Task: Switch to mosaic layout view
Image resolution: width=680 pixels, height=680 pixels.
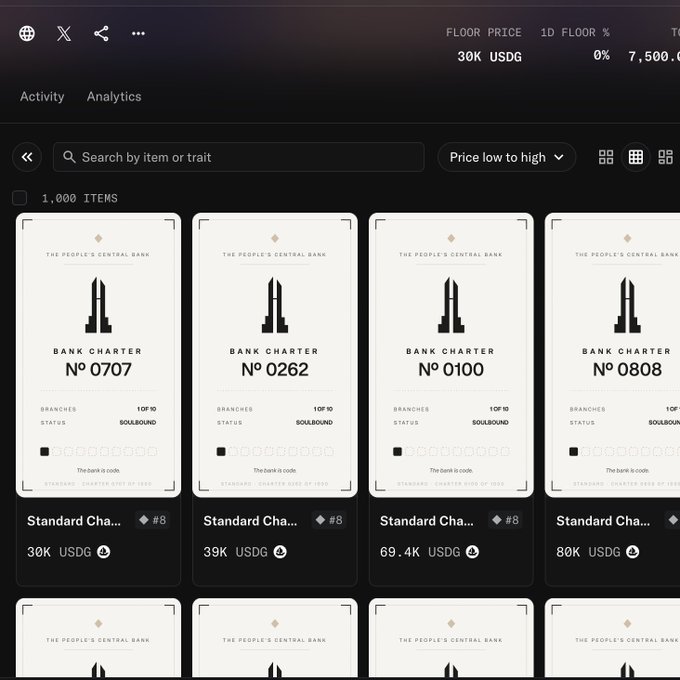Action: (x=665, y=157)
